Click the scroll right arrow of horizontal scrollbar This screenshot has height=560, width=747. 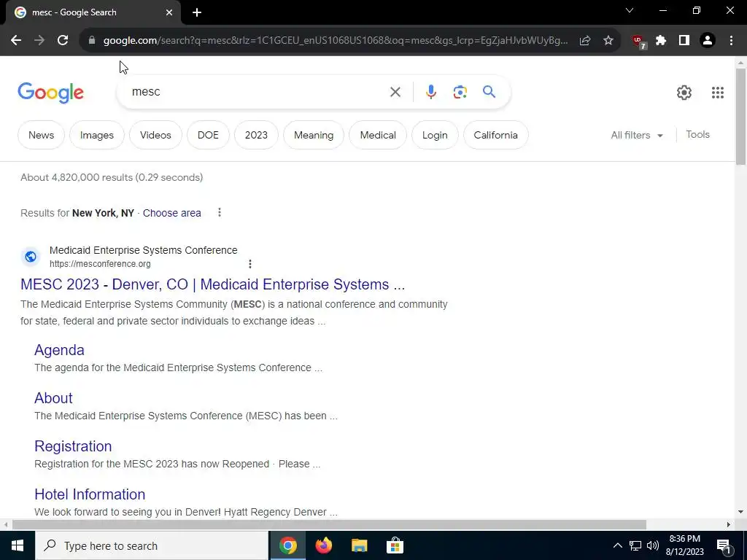[x=729, y=525]
